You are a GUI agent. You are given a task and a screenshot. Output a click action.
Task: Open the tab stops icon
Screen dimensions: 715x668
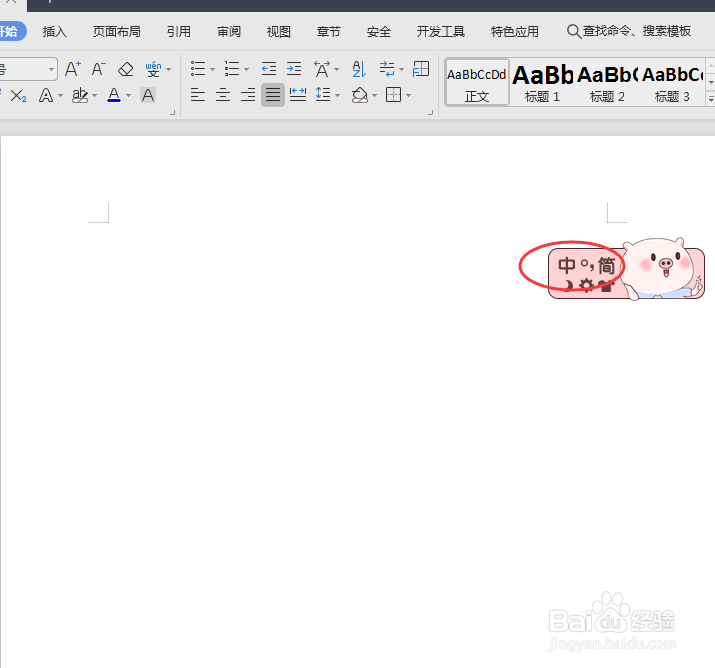coord(420,69)
